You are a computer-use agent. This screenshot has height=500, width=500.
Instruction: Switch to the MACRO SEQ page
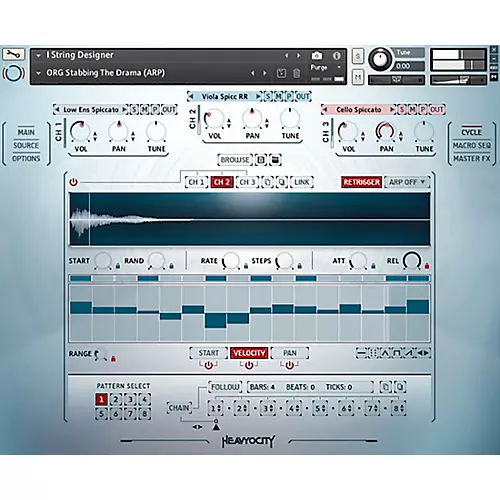click(471, 146)
